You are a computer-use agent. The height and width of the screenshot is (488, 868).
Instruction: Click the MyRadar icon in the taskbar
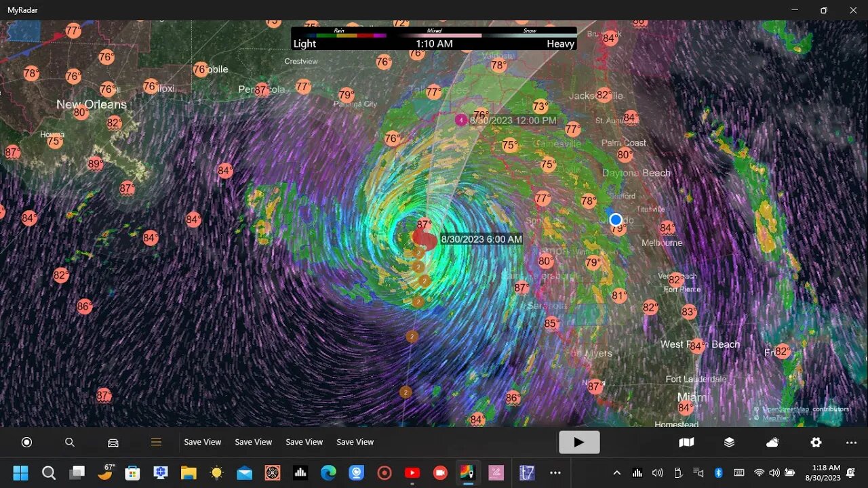point(468,472)
